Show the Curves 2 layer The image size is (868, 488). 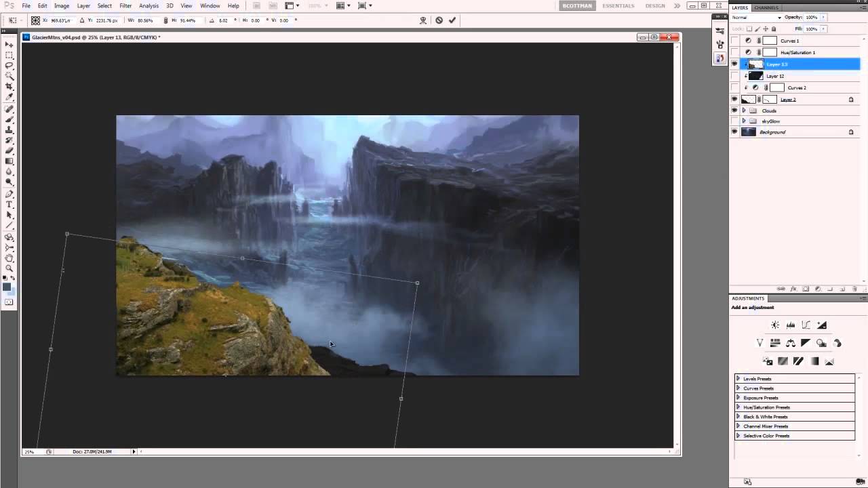pyautogui.click(x=734, y=87)
